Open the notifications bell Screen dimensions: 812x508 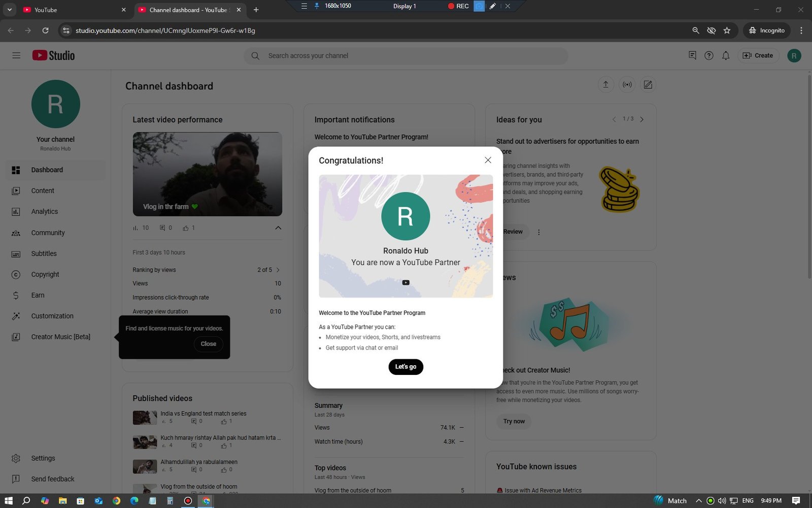tap(726, 55)
